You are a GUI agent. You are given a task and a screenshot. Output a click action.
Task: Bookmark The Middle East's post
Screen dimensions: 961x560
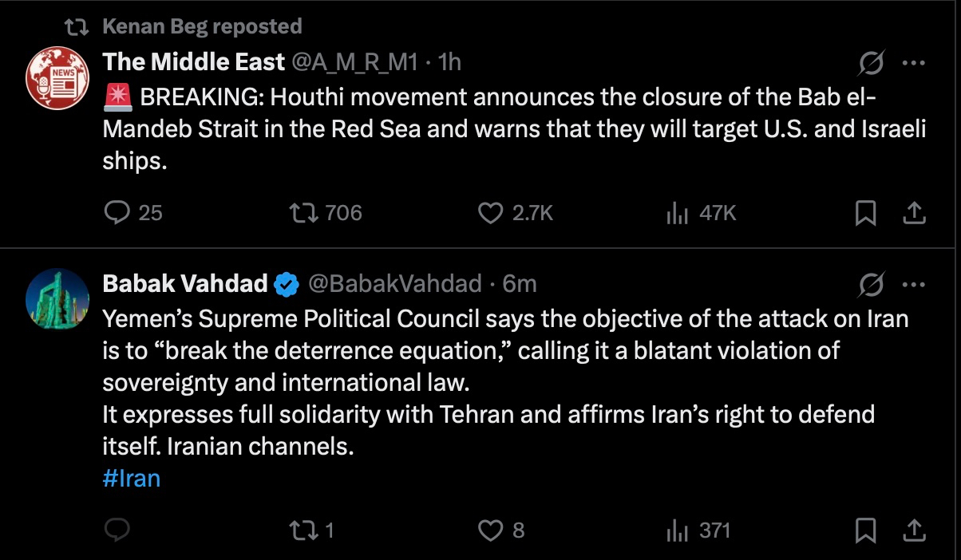pyautogui.click(x=866, y=213)
